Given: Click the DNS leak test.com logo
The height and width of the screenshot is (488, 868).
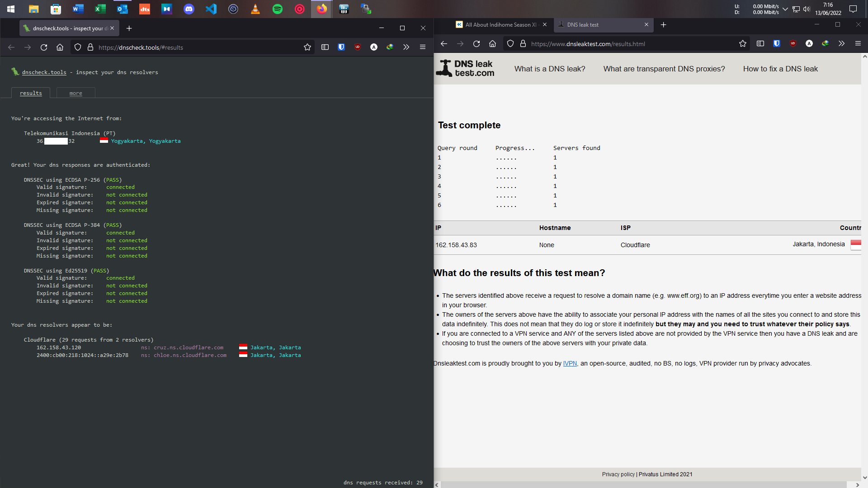Looking at the screenshot, I should pos(465,68).
